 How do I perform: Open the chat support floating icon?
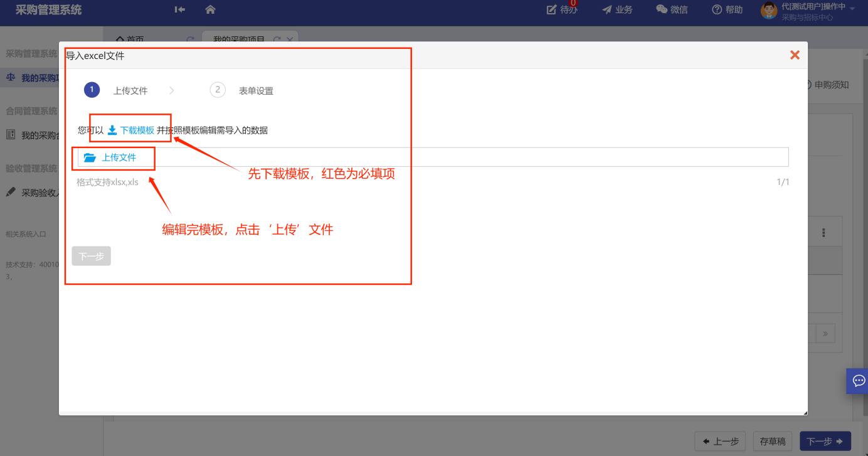[x=858, y=380]
